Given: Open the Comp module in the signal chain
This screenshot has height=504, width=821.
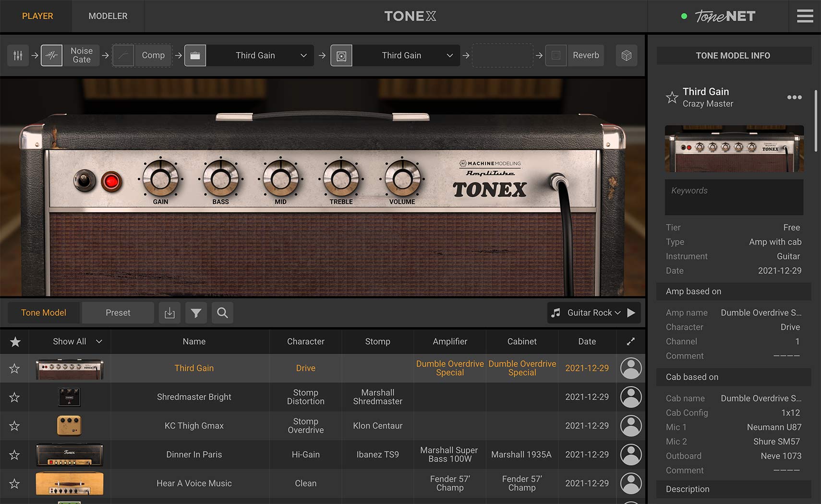Looking at the screenshot, I should 142,55.
